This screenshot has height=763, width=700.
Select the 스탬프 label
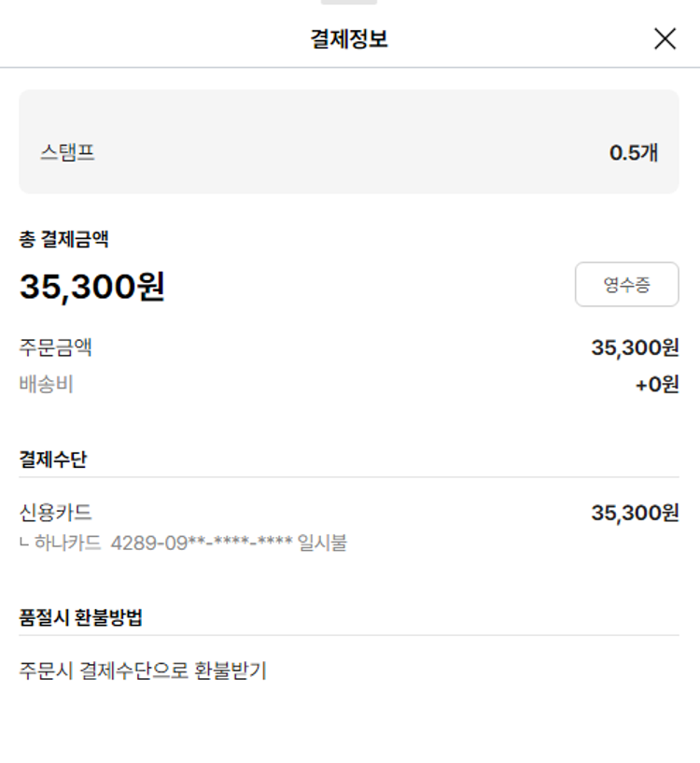click(67, 153)
